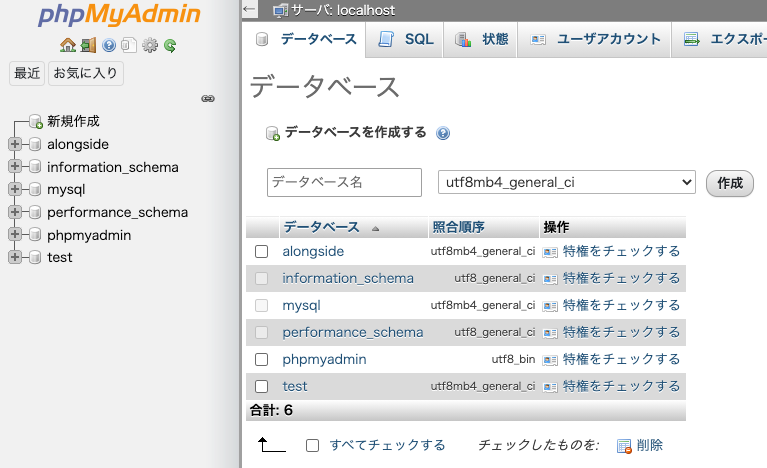
Task: Click the server icon next to サーバ: localhost
Action: [280, 10]
